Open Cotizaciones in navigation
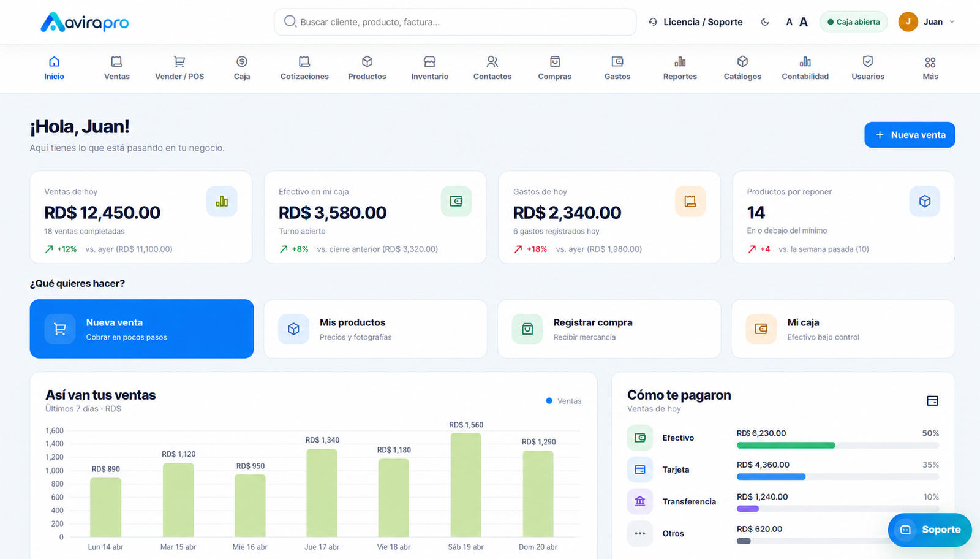The height and width of the screenshot is (559, 980). (304, 68)
